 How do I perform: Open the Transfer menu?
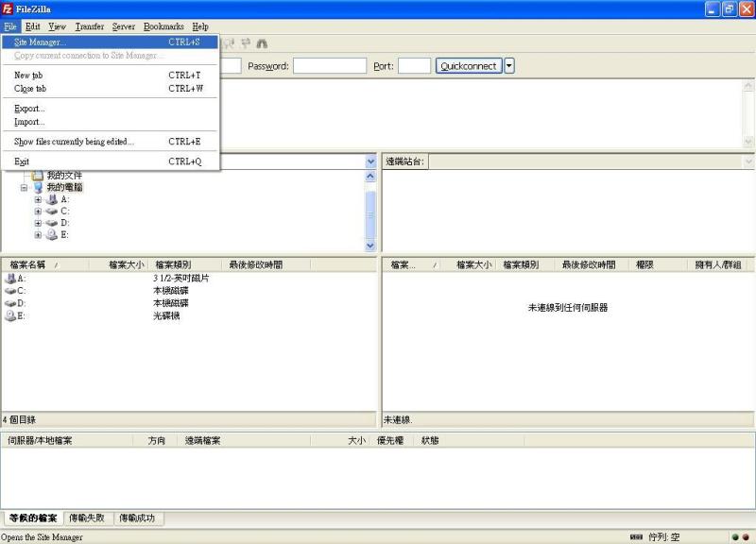click(90, 26)
